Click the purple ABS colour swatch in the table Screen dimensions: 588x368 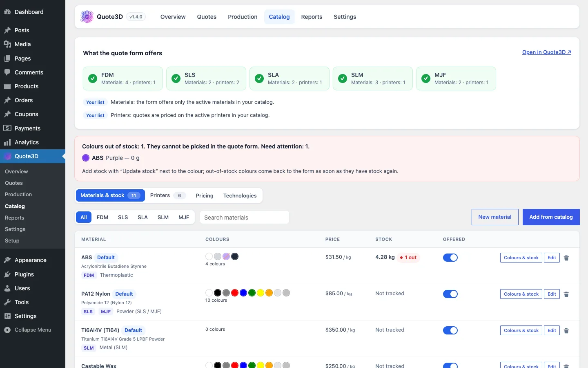[226, 256]
